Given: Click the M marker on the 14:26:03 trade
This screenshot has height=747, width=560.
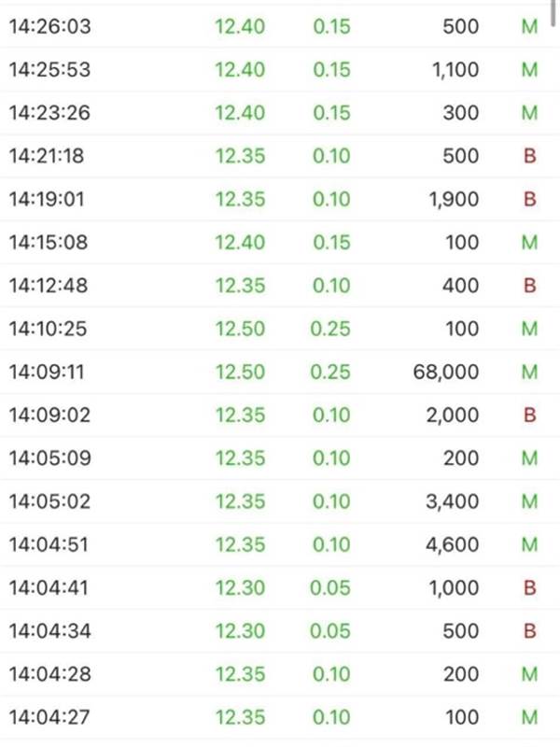Looking at the screenshot, I should pyautogui.click(x=529, y=27).
